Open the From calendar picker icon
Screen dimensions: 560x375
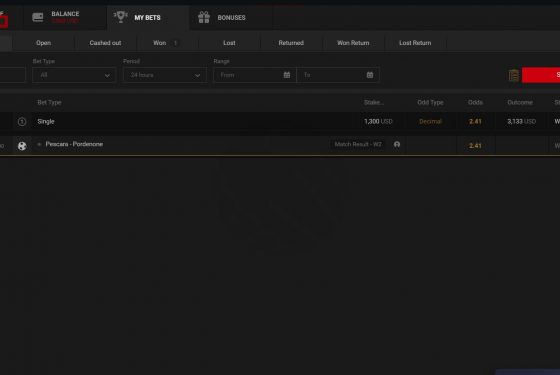(287, 75)
